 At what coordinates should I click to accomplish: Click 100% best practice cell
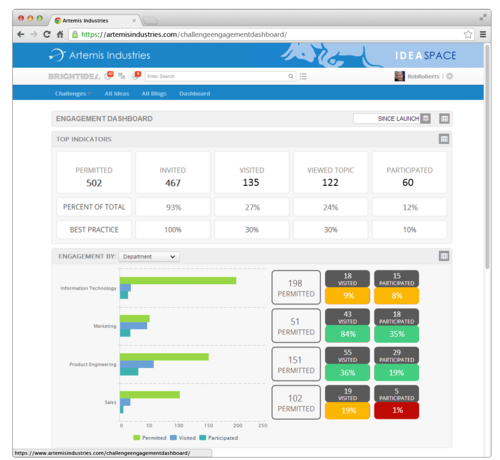(173, 230)
